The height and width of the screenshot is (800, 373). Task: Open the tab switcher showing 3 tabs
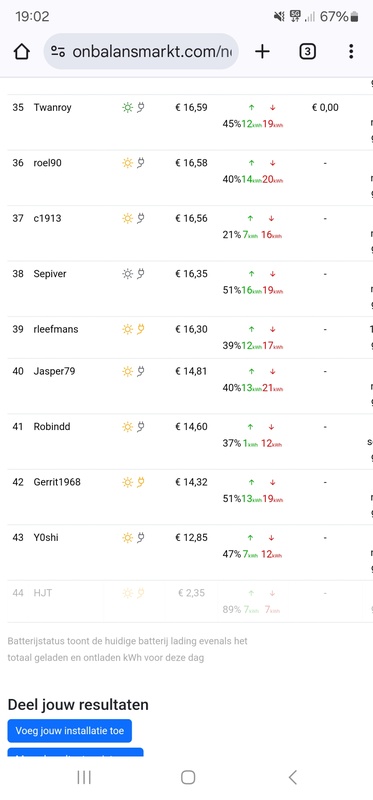pyautogui.click(x=307, y=52)
